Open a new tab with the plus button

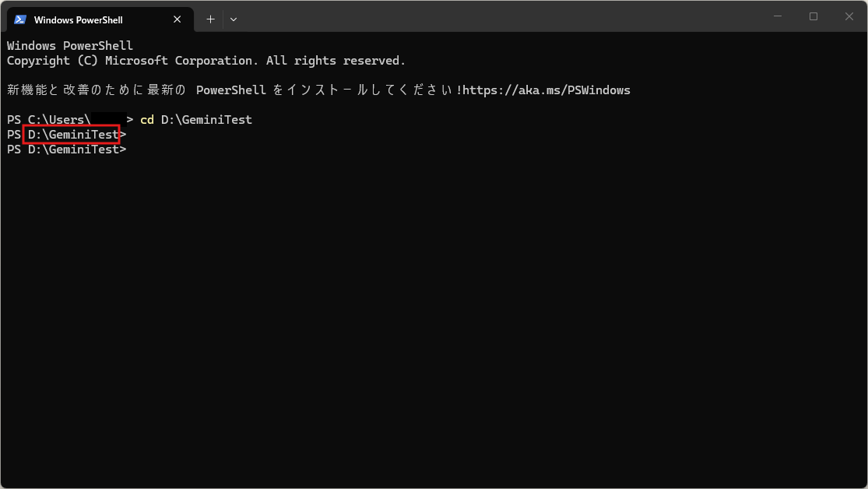[x=210, y=19]
